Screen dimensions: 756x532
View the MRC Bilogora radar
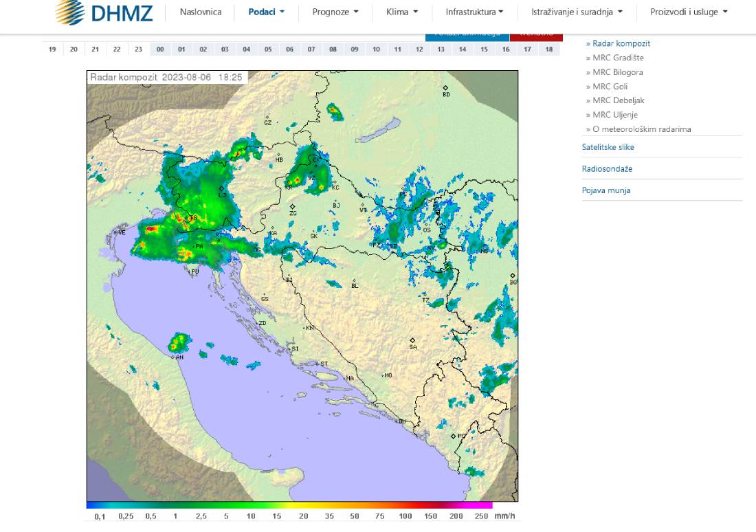coord(618,72)
